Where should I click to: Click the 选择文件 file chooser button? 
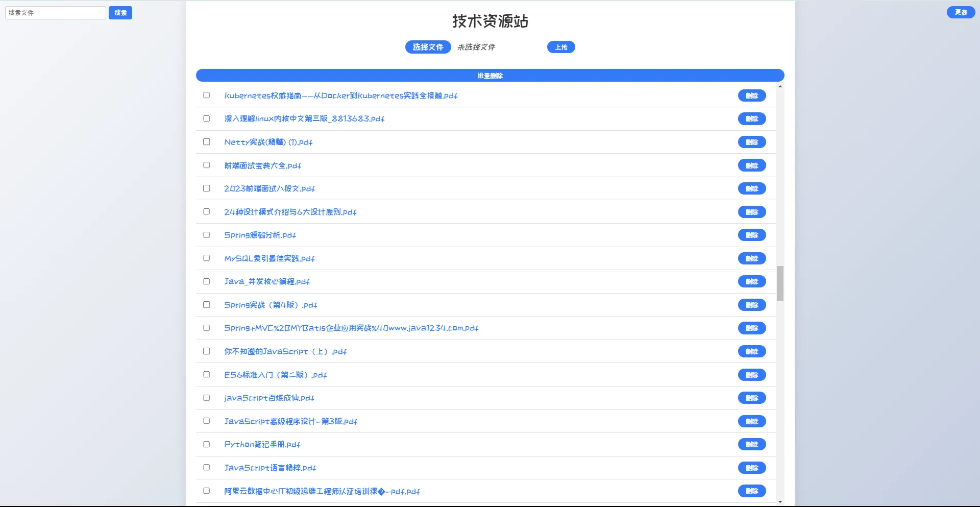pos(428,47)
